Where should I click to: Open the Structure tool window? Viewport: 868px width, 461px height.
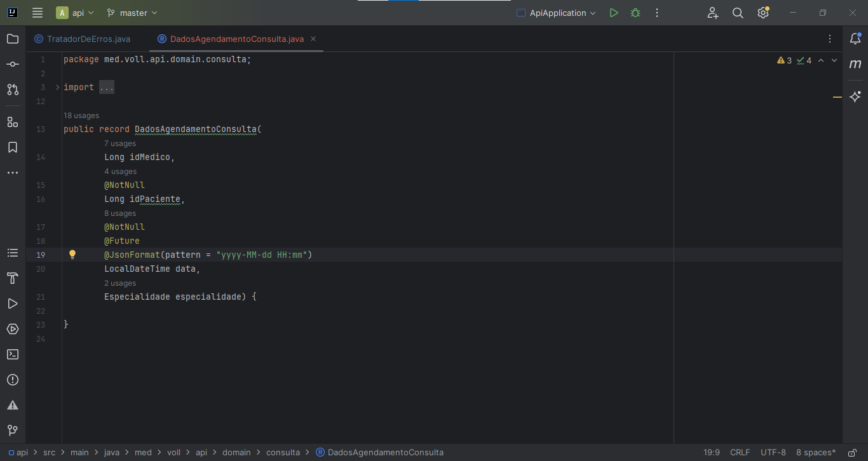13,122
